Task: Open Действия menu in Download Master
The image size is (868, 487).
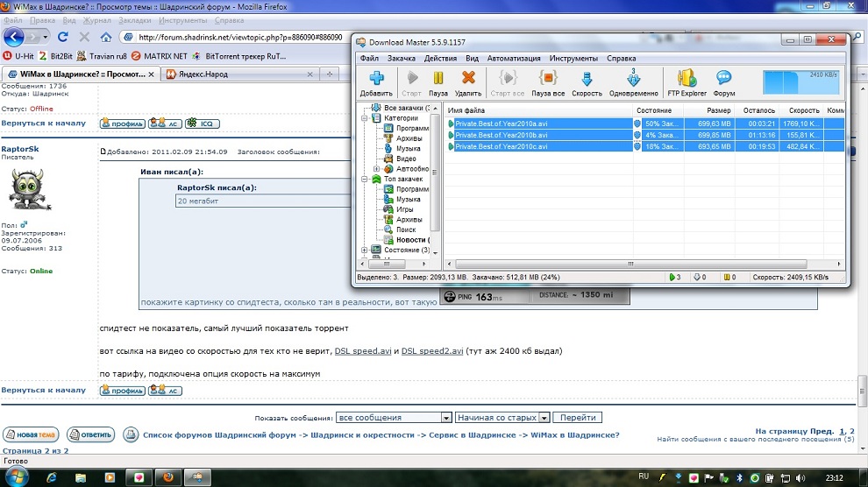Action: point(441,58)
